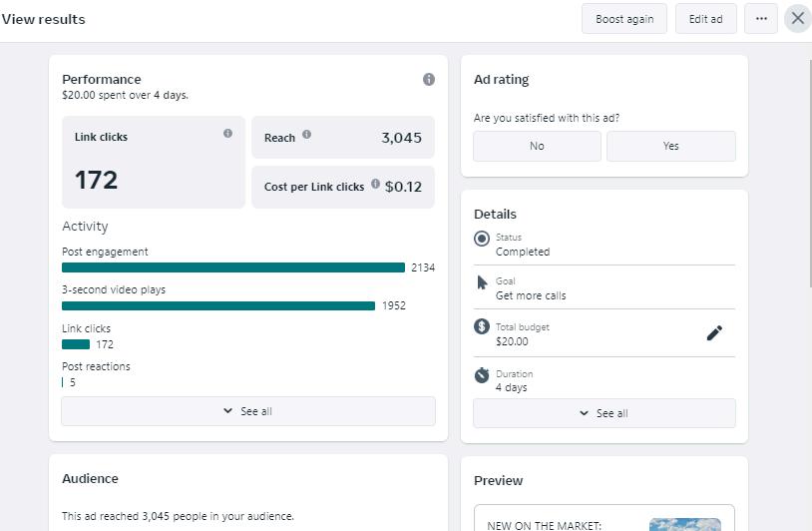Click the Edit ad button
Screen dimensions: 812x531
click(705, 19)
